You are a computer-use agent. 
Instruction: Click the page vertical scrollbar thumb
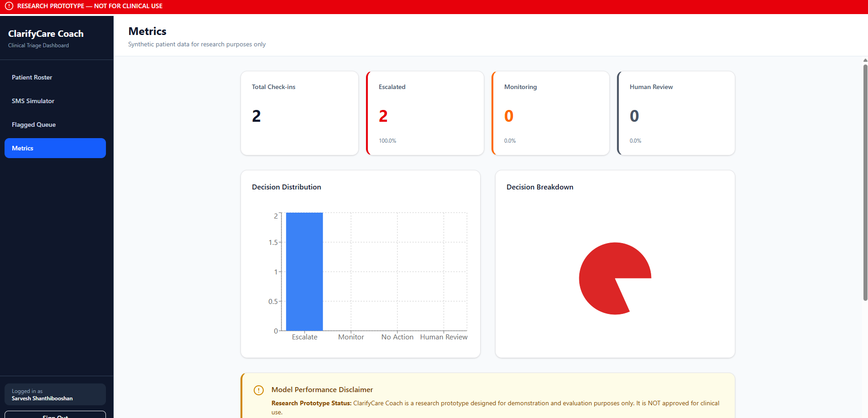click(x=865, y=183)
